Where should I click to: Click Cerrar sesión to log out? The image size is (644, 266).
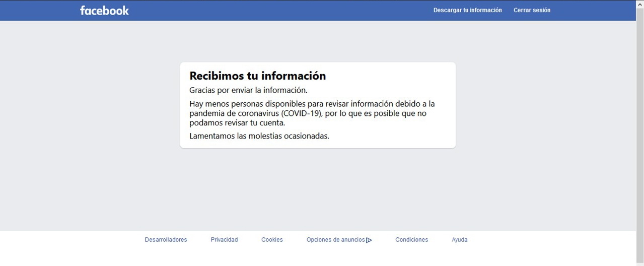click(x=532, y=10)
